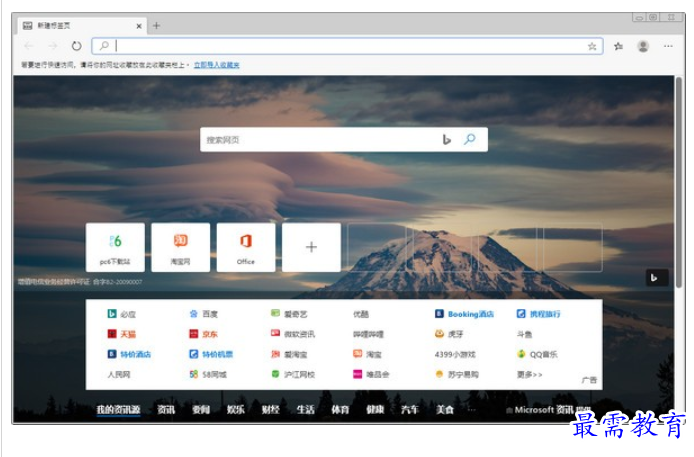The image size is (694, 457).
Task: Open the 优酷 link
Action: click(x=361, y=314)
